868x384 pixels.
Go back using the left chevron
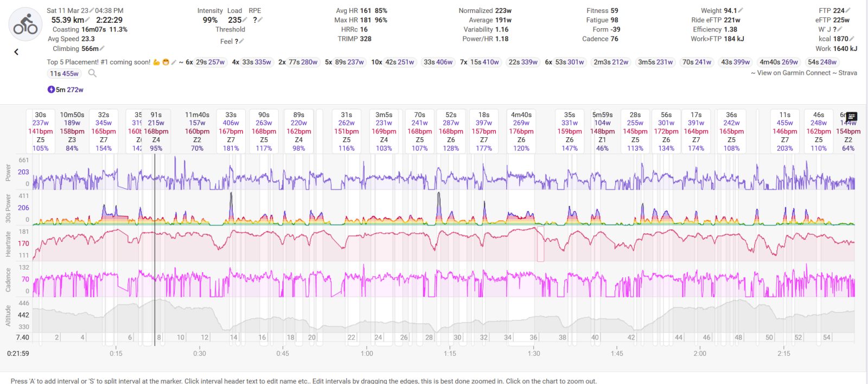[16, 52]
